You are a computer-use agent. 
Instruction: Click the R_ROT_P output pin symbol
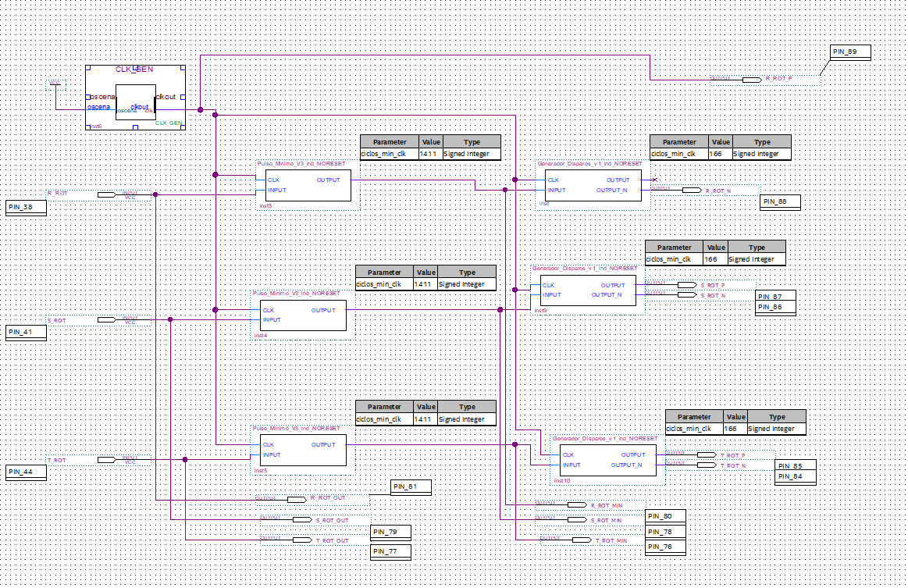[752, 80]
